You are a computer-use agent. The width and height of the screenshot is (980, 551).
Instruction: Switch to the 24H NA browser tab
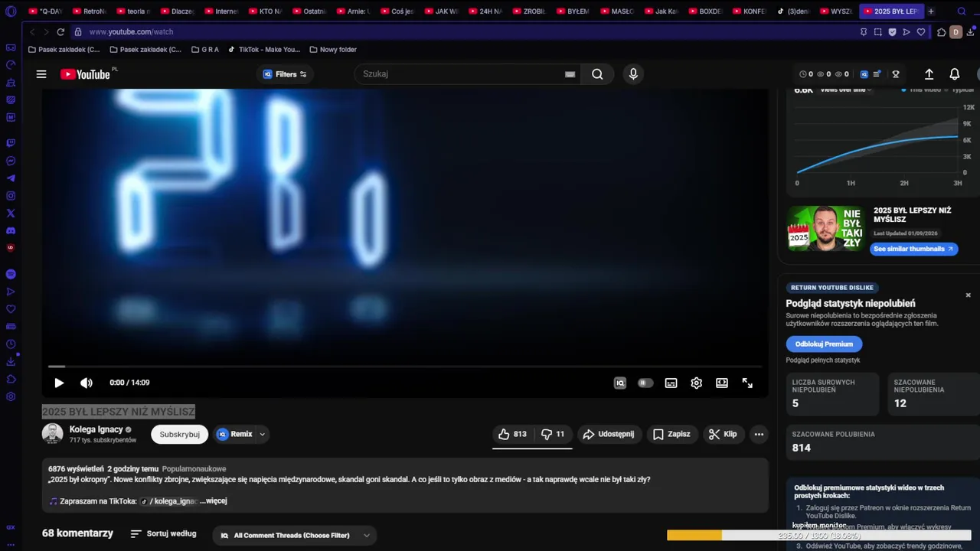point(485,11)
